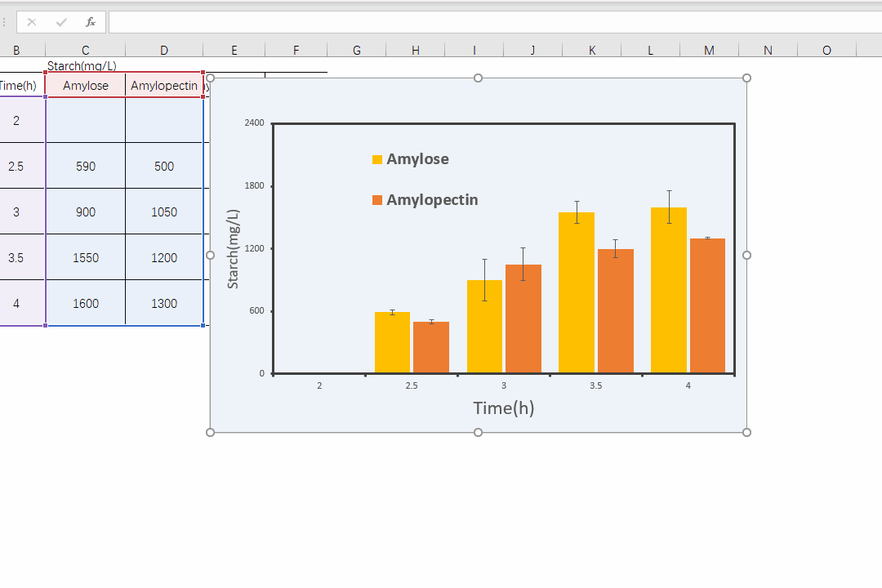Image resolution: width=882 pixels, height=588 pixels.
Task: Click the 2400 vertical axis label
Action: pos(254,122)
